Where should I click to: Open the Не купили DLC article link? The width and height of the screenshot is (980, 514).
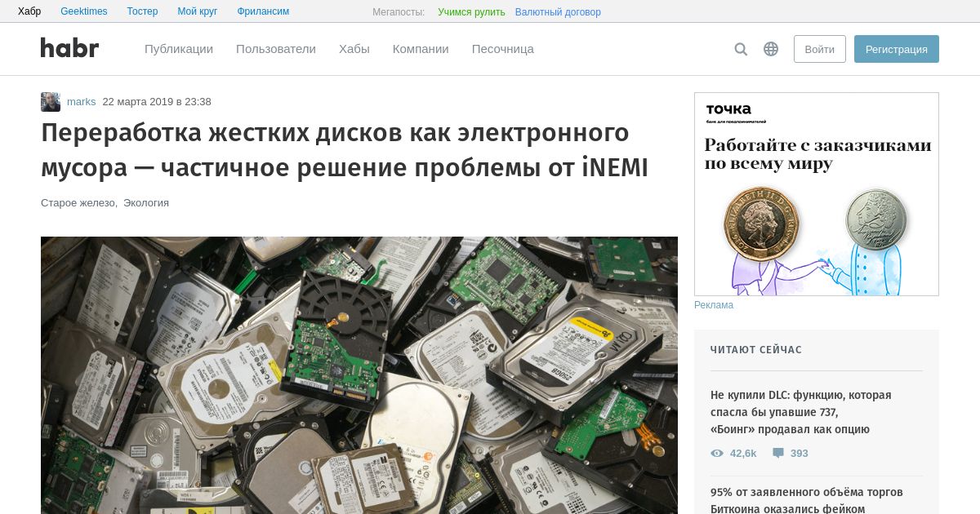click(801, 412)
